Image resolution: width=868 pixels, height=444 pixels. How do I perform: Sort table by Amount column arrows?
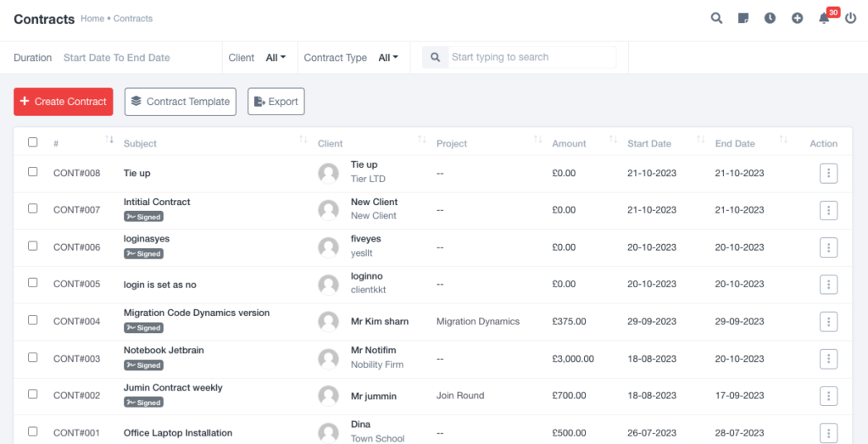613,140
